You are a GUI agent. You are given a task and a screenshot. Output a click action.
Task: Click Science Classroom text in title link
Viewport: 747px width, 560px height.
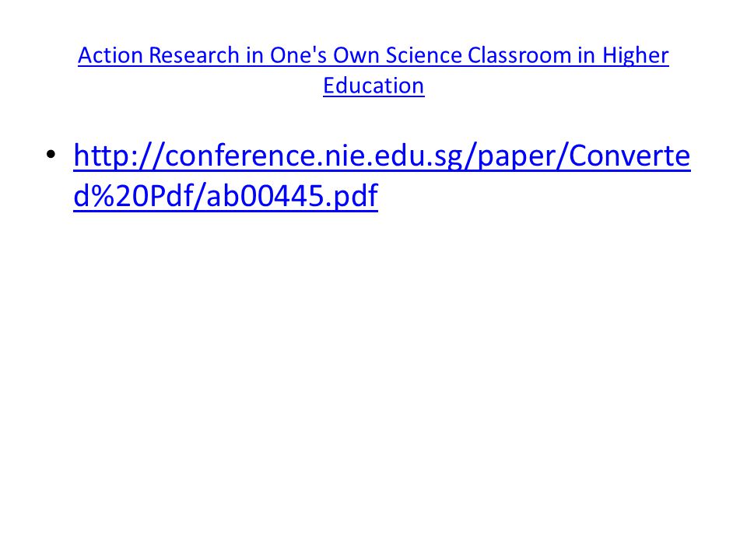click(478, 56)
